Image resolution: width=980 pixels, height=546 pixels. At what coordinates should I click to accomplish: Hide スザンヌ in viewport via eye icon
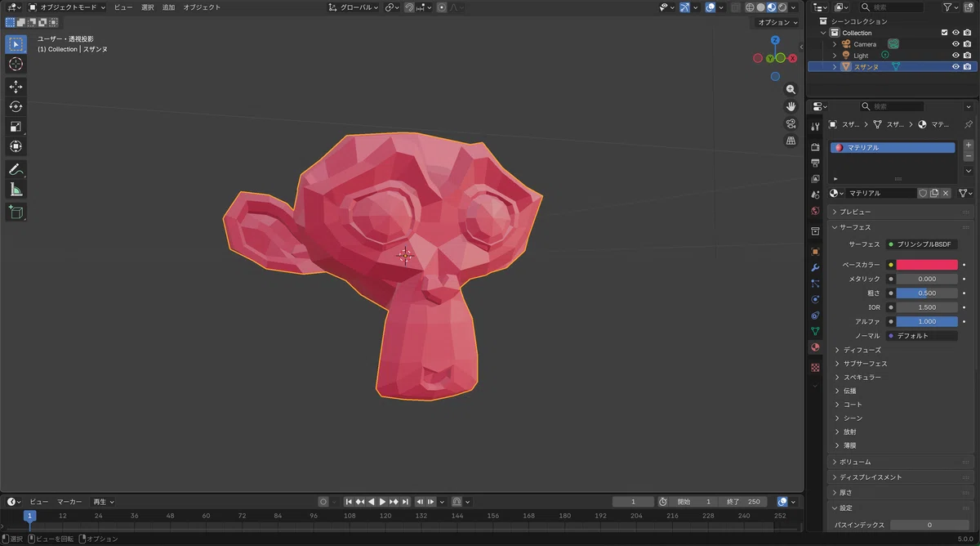click(x=955, y=67)
